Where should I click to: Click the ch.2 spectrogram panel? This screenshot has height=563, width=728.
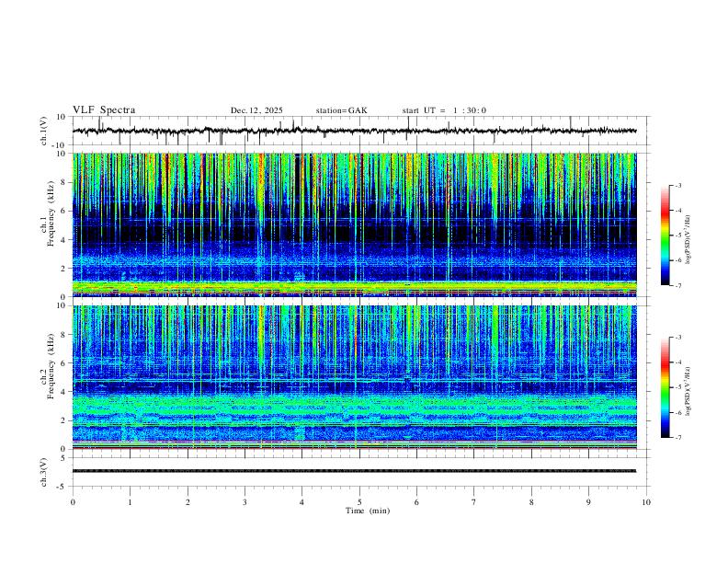pos(354,377)
